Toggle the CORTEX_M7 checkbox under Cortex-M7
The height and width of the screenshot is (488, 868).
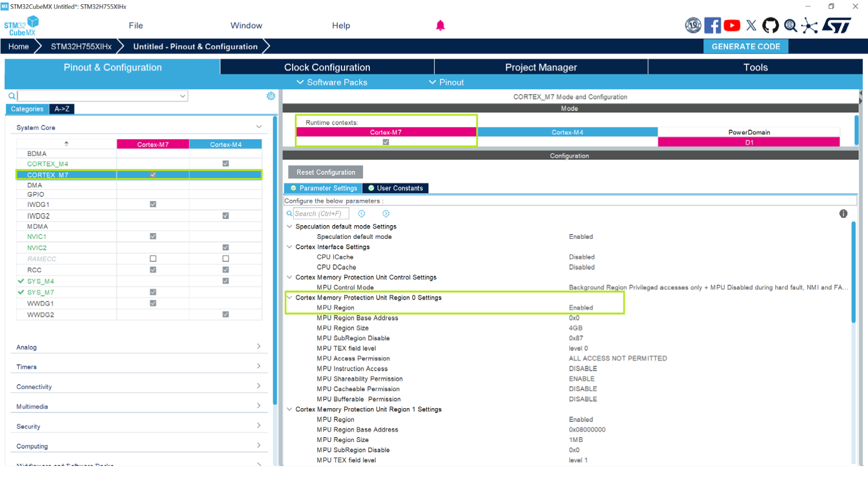coord(153,175)
